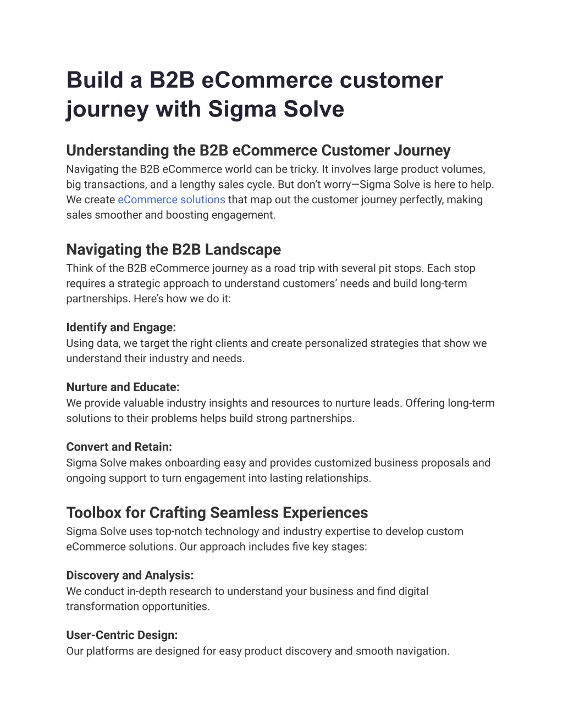Click the paragraph starting 'Sigma Solve uses top-notch technology'
Viewport: 563px width, 728px height.
[264, 539]
